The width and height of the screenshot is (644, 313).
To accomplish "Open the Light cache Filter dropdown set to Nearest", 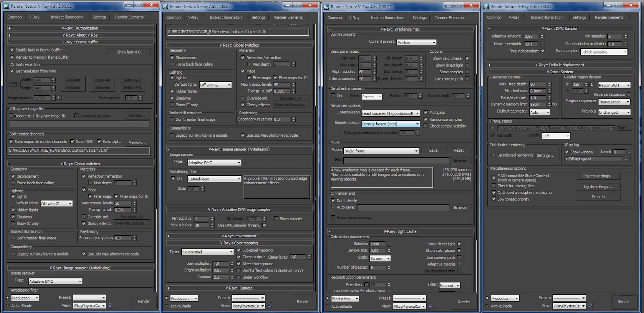I will (x=450, y=285).
